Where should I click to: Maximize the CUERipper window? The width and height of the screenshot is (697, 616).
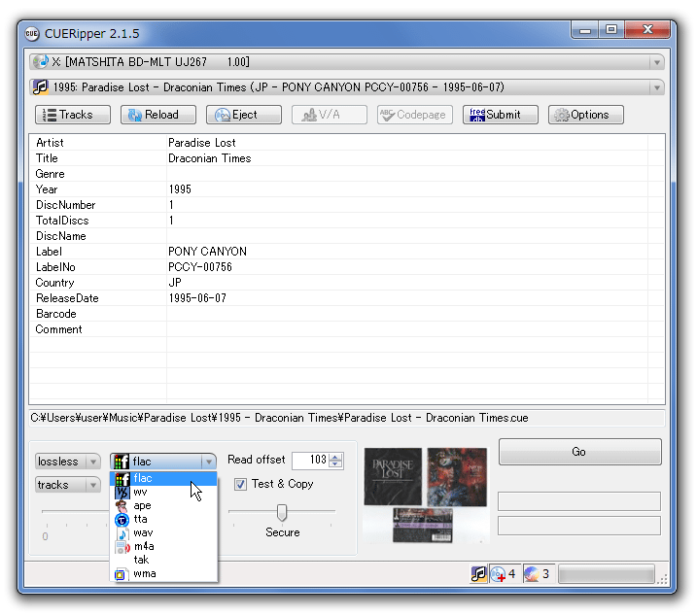(611, 30)
